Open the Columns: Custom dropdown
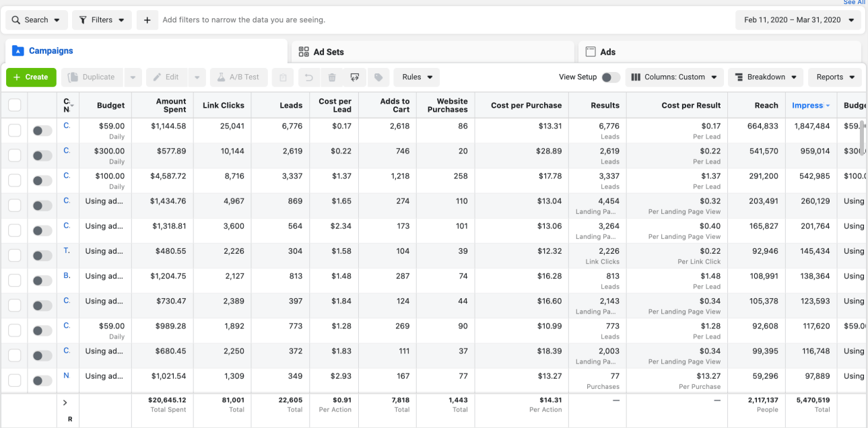 (x=674, y=77)
